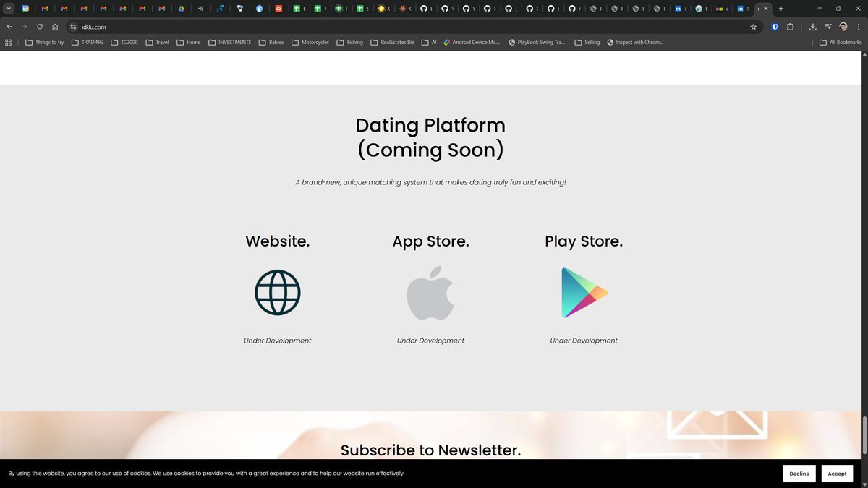
Task: Click the Play Store. heading
Action: coord(584,241)
